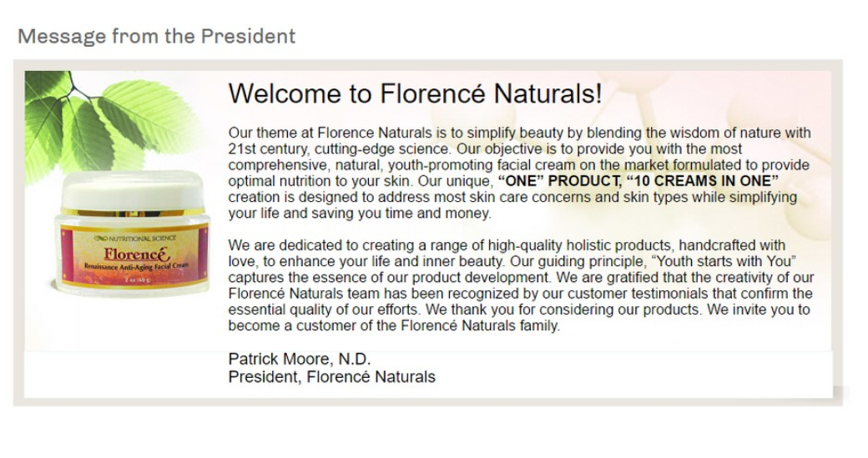Screen dimensions: 868x458
Task: Click the Nutritional Science logo on the jar
Action: pos(135,238)
